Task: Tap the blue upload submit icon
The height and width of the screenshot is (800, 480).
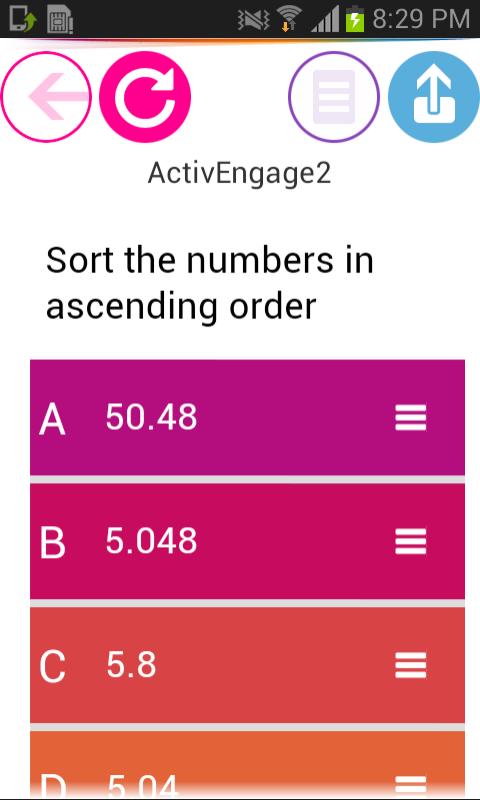Action: [x=434, y=96]
